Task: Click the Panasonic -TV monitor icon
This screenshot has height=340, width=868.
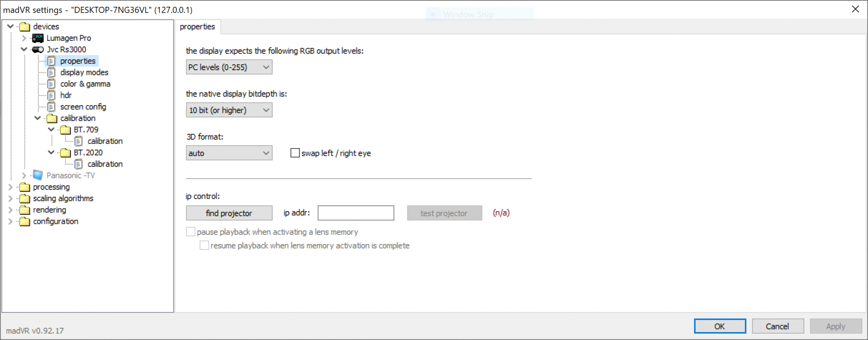Action: pyautogui.click(x=38, y=175)
